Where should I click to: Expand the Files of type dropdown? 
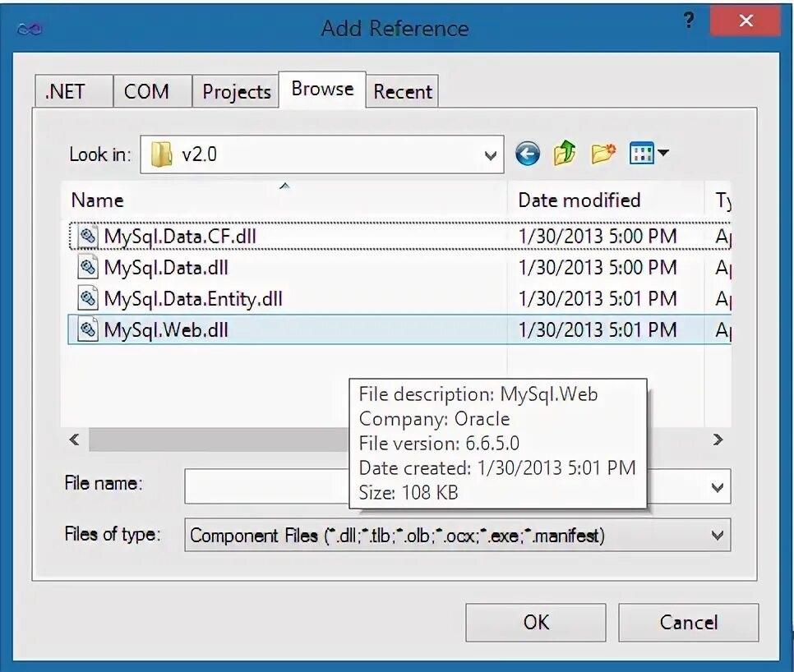tap(717, 536)
